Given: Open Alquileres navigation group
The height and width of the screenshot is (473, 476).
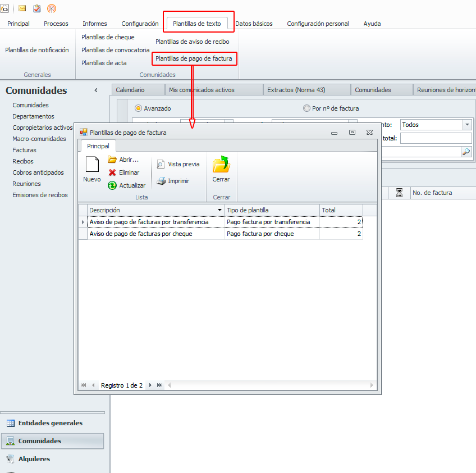Looking at the screenshot, I should click(52, 459).
